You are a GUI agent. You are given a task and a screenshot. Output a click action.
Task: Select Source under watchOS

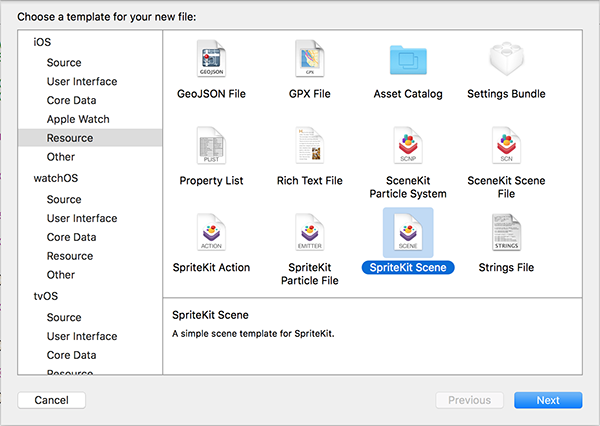[64, 199]
